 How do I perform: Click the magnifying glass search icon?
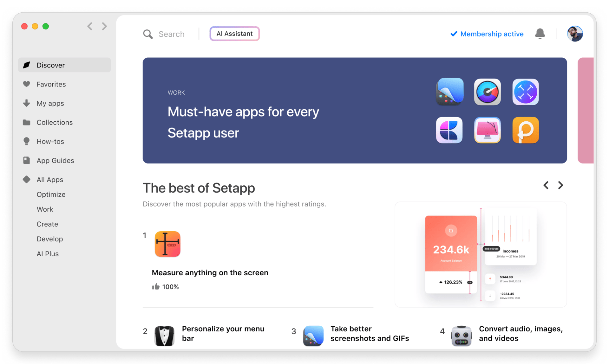click(147, 34)
